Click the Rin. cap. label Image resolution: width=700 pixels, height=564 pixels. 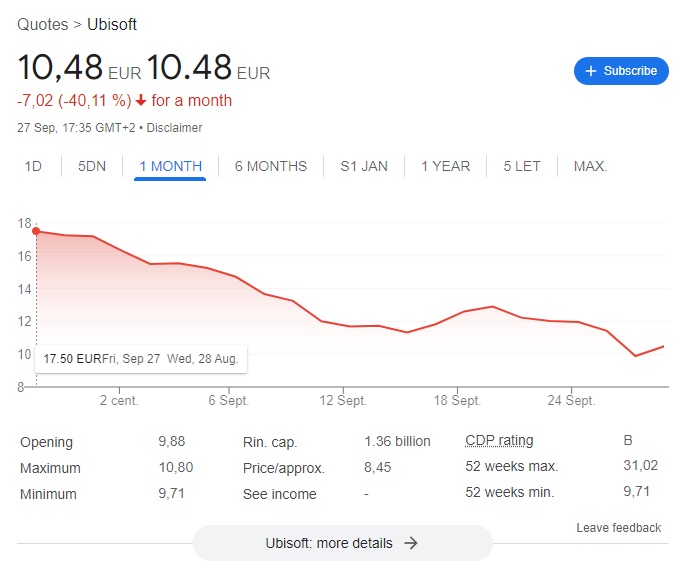pos(270,442)
